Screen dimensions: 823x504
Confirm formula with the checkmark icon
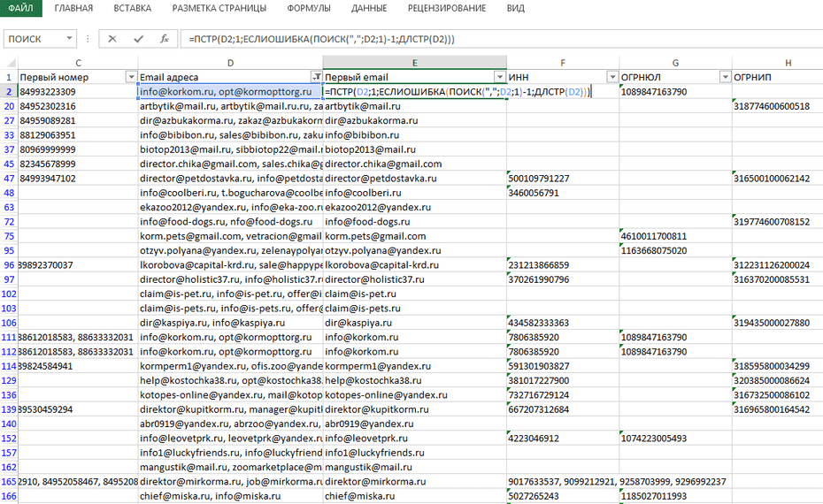pyautogui.click(x=138, y=39)
